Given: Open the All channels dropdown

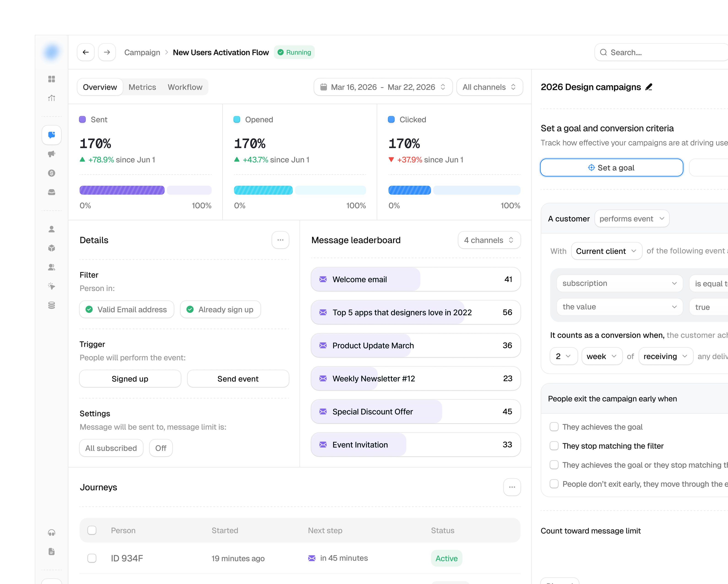Looking at the screenshot, I should click(x=490, y=87).
